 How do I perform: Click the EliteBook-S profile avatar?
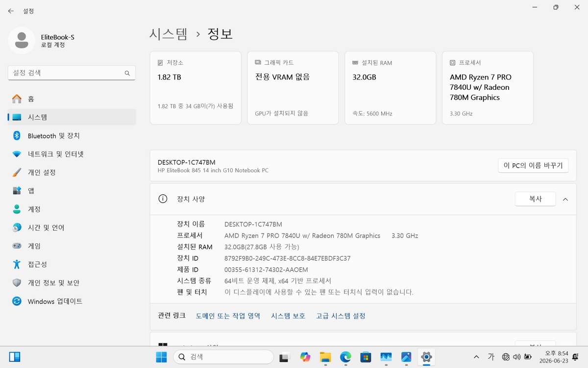22,40
